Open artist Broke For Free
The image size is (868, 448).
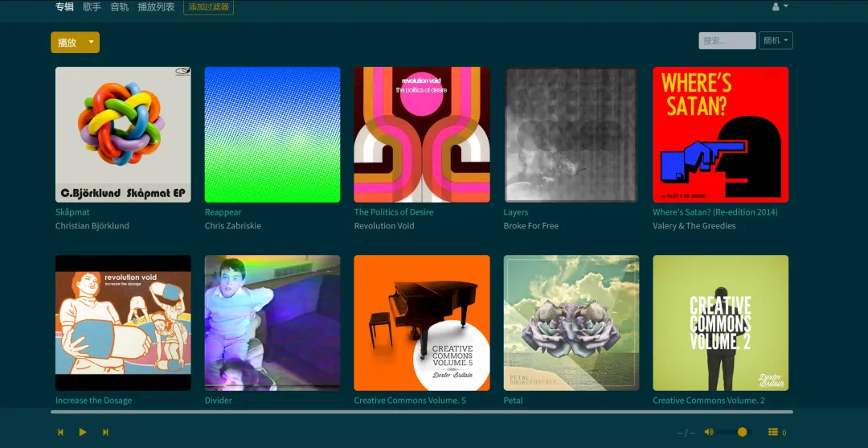coord(531,226)
